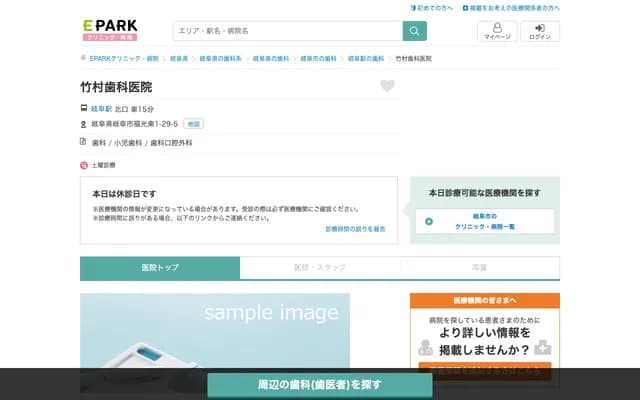Viewport: 640px width, 400px height.
Task: Click 診療時間の誤りを報告 link
Action: (355, 229)
